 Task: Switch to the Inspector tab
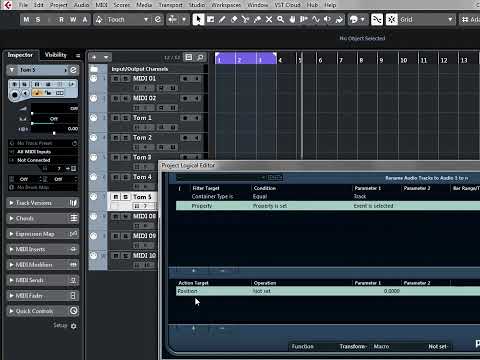[x=20, y=55]
